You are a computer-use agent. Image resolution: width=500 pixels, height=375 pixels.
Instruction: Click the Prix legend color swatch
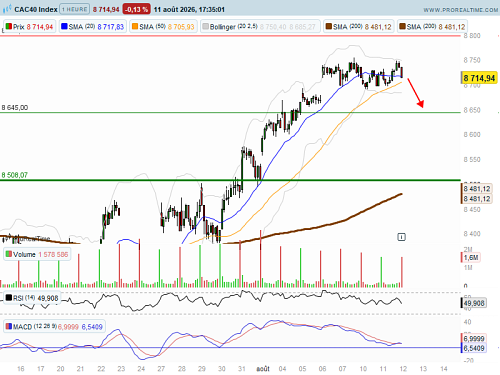(x=9, y=26)
